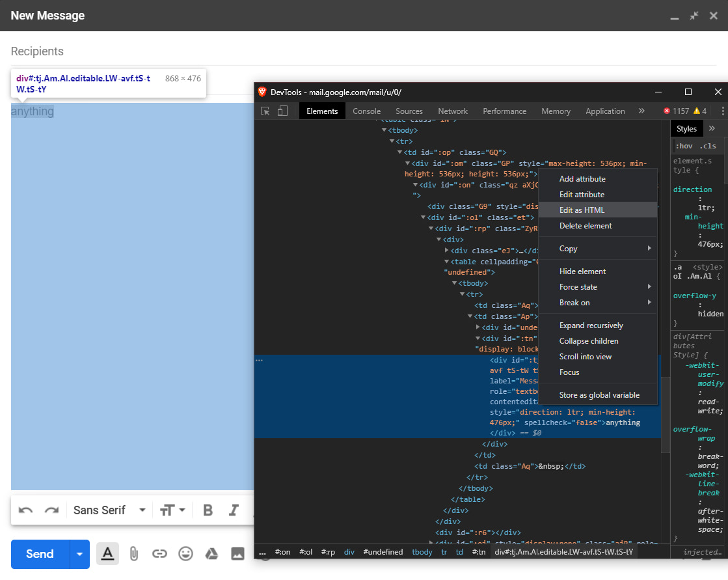This screenshot has height=580, width=728.
Task: Toggle italic formatting in compose toolbar
Action: (x=234, y=510)
